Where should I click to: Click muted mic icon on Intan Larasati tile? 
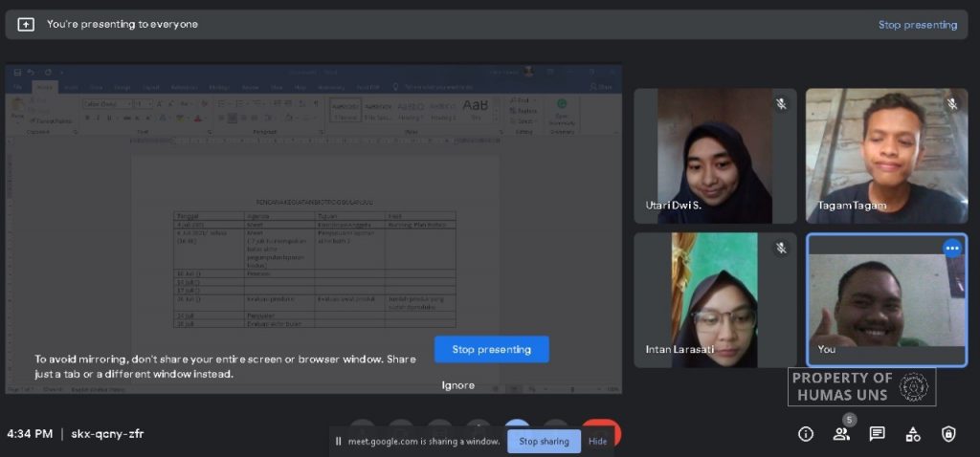[x=781, y=249]
